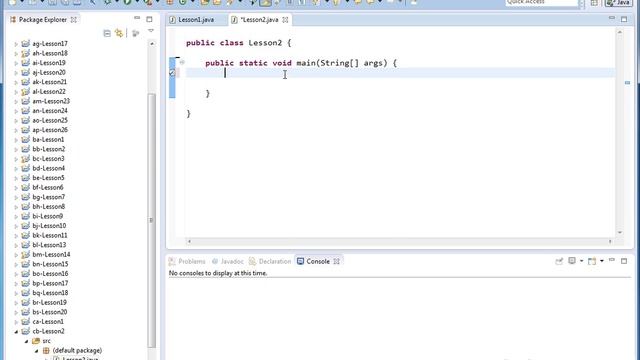Toggle Link with Editor in Package Explorer

[119, 33]
